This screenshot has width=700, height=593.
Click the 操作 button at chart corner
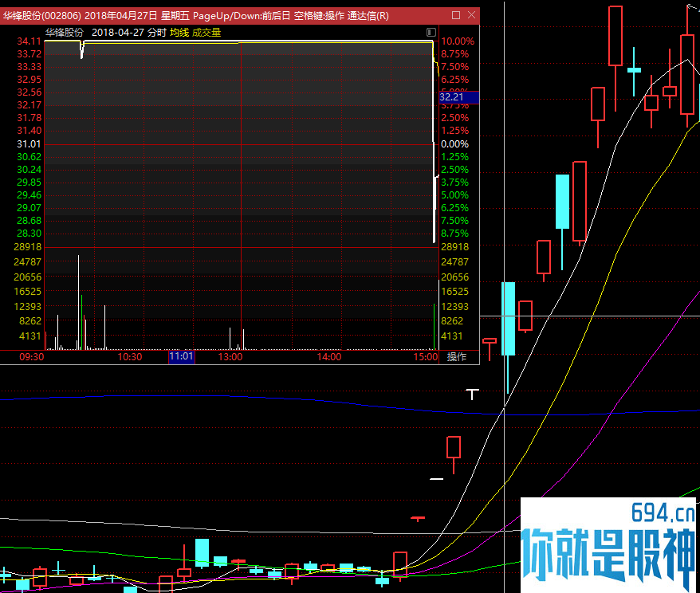[456, 356]
